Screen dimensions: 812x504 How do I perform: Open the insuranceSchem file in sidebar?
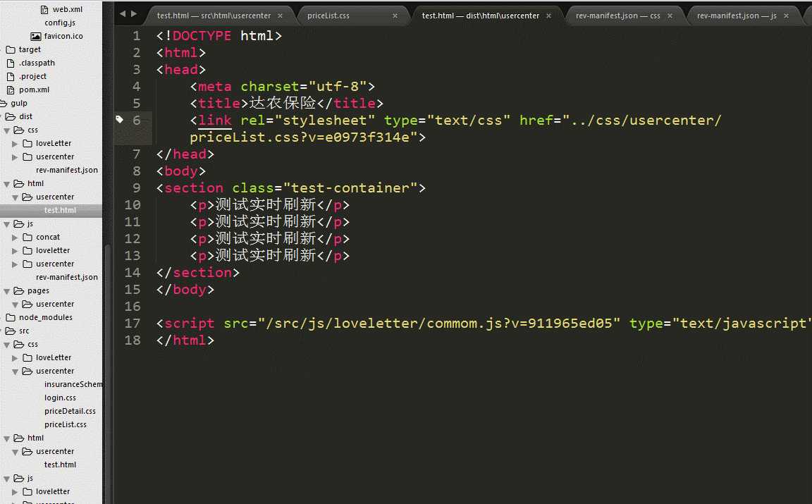[x=73, y=384]
